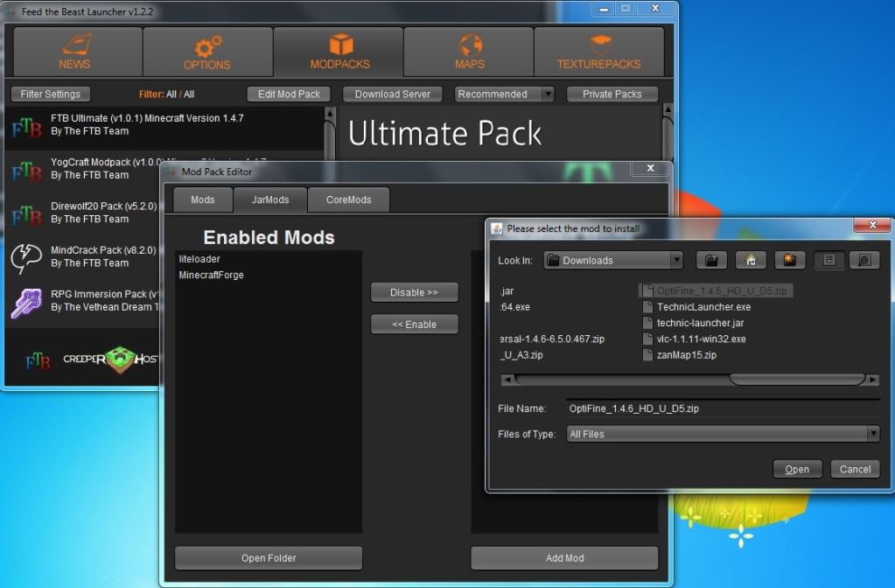Click the file icon beside TechnicLauncher.exe
Image resolution: width=895 pixels, height=588 pixels.
click(x=647, y=307)
